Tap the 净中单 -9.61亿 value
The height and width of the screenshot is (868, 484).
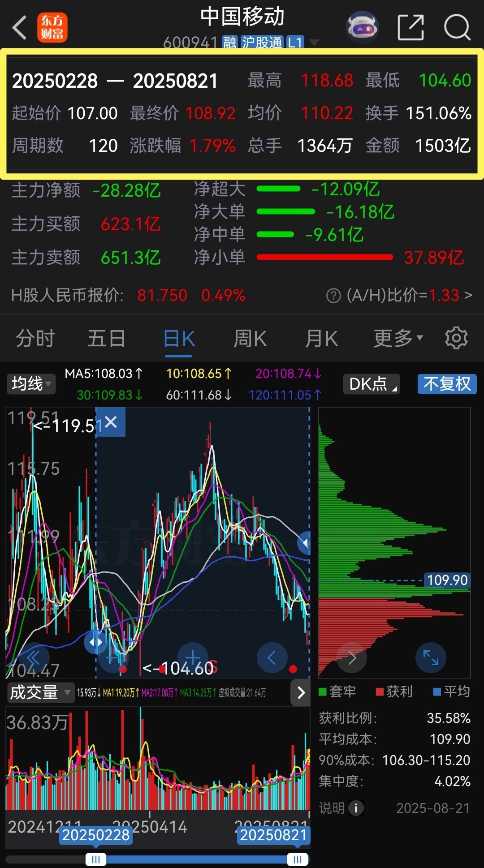pos(334,235)
